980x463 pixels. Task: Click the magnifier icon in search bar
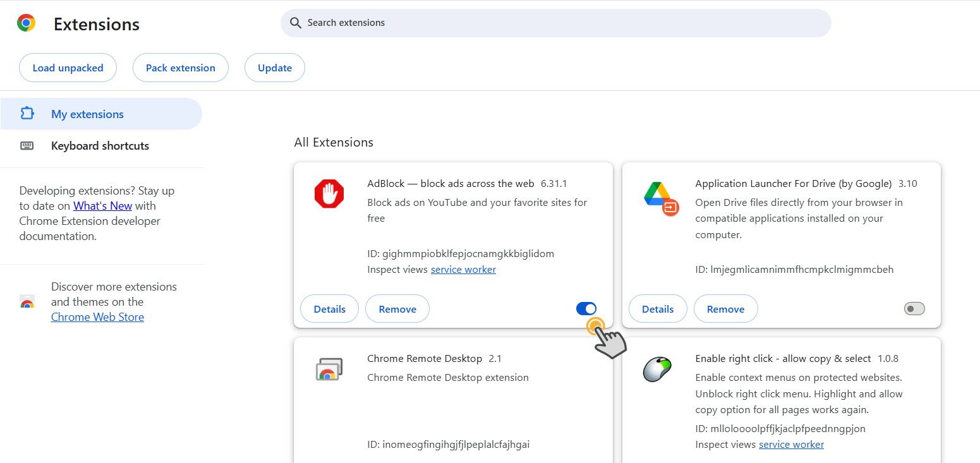pos(295,23)
